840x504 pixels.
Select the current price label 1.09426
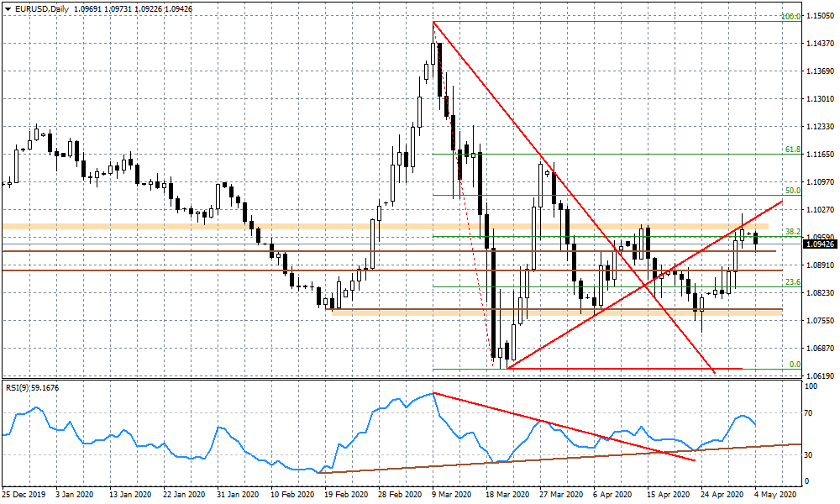click(x=820, y=244)
